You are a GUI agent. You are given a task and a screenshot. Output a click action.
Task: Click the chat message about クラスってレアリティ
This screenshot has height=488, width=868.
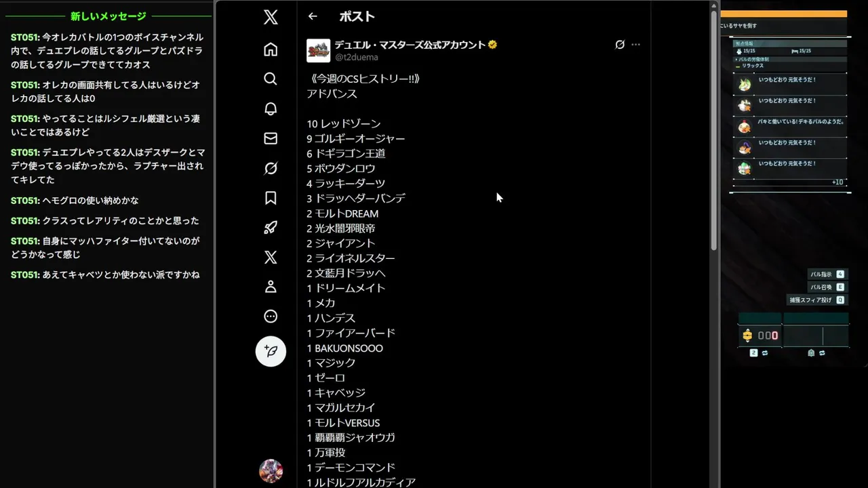pos(105,220)
